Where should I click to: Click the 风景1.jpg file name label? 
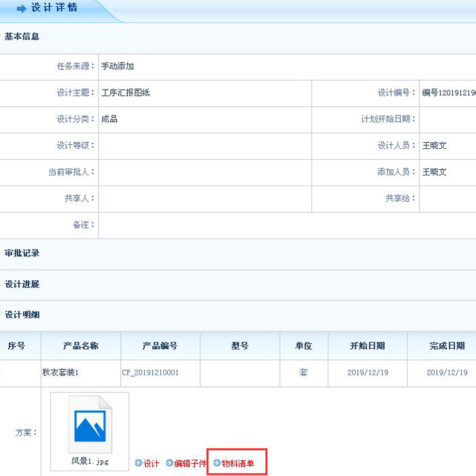tap(90, 461)
